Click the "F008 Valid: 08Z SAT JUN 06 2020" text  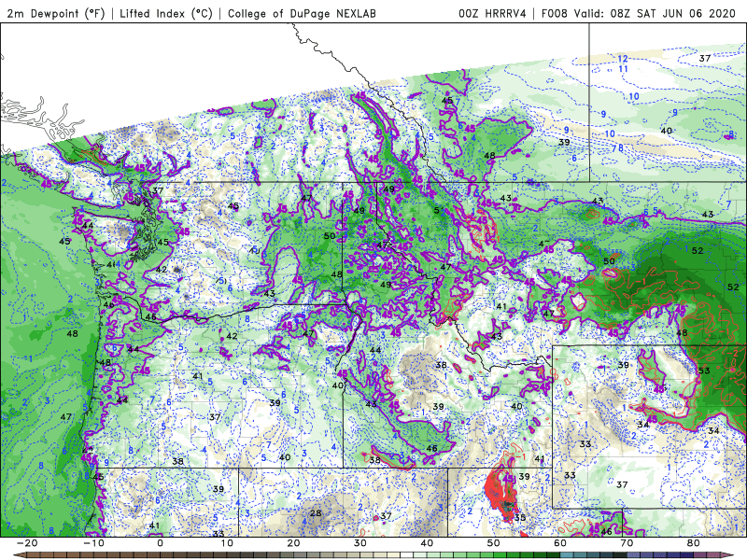point(639,13)
